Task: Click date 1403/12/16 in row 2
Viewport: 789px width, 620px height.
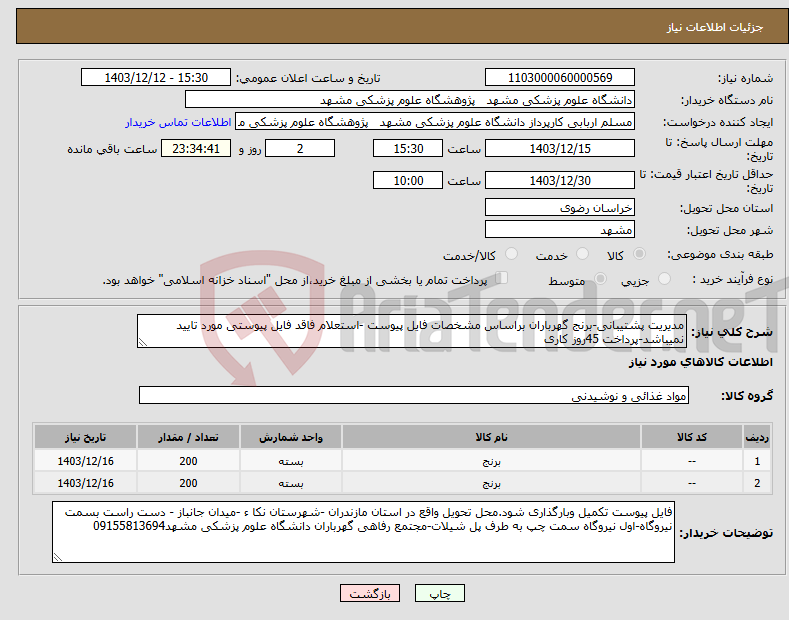Action: [85, 483]
